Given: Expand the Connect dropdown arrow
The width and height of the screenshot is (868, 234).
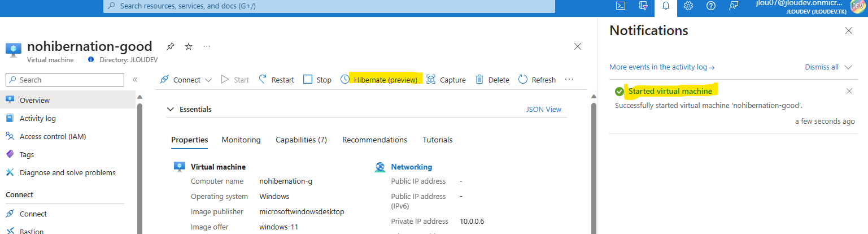Looking at the screenshot, I should 208,80.
